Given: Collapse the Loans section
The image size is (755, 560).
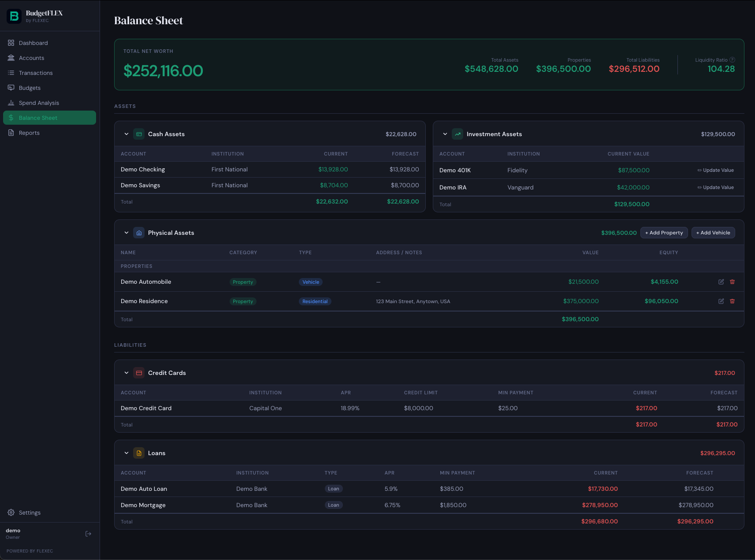Looking at the screenshot, I should pyautogui.click(x=126, y=453).
